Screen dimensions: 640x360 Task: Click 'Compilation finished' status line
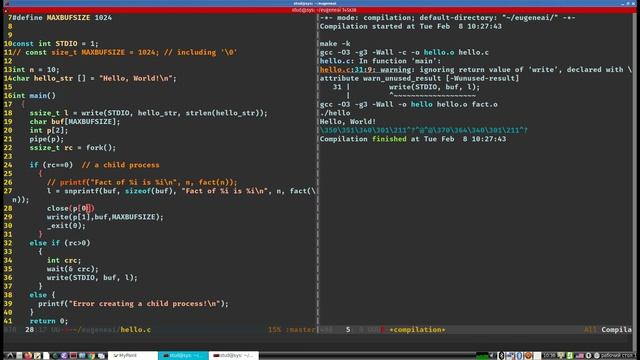(x=413, y=139)
